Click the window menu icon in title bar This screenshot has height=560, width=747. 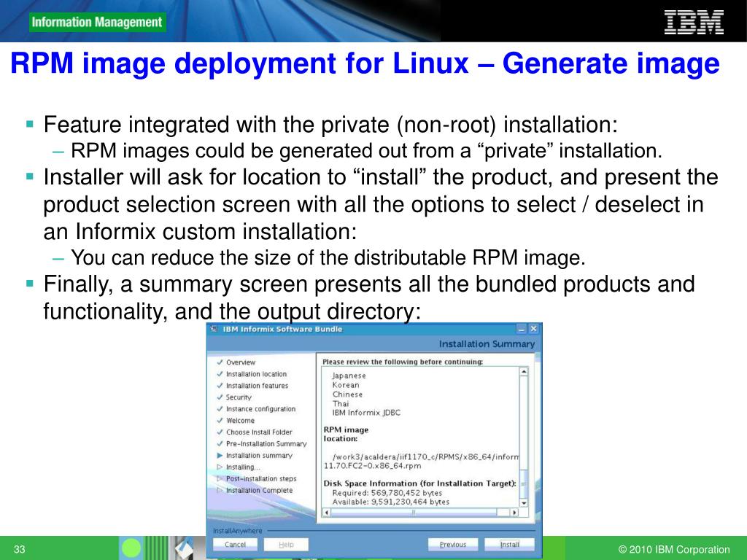pos(214,329)
